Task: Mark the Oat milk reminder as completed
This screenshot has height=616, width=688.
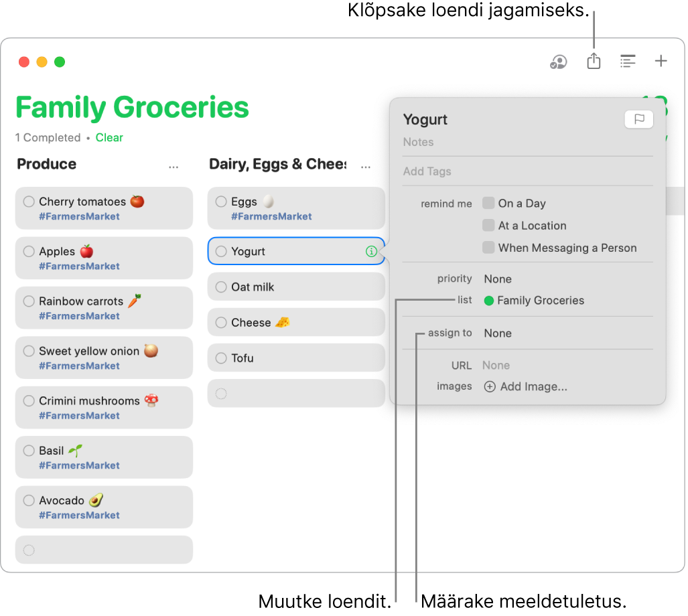Action: (x=222, y=287)
